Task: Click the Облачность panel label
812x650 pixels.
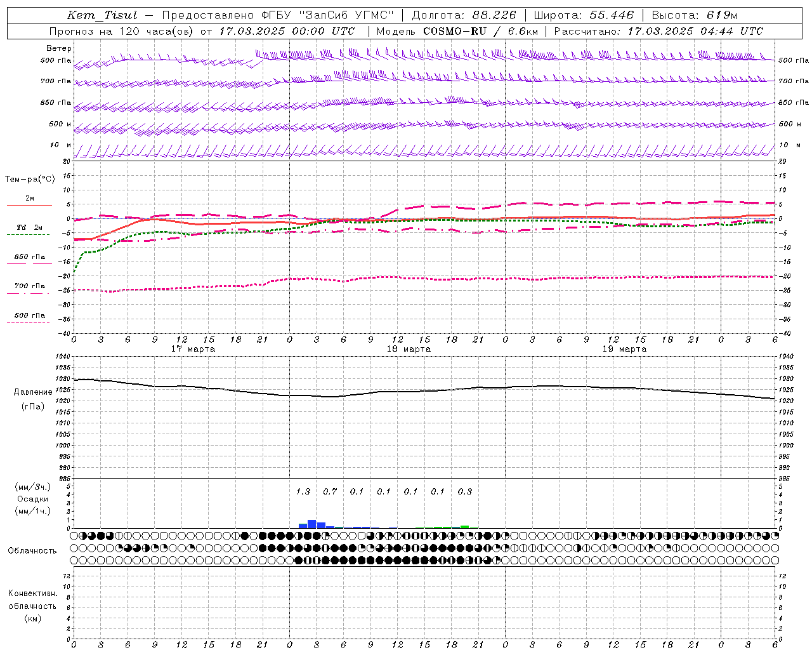Action: coord(32,551)
